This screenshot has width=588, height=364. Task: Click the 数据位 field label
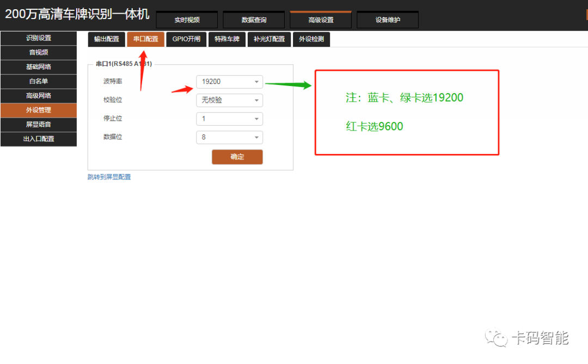(x=113, y=137)
